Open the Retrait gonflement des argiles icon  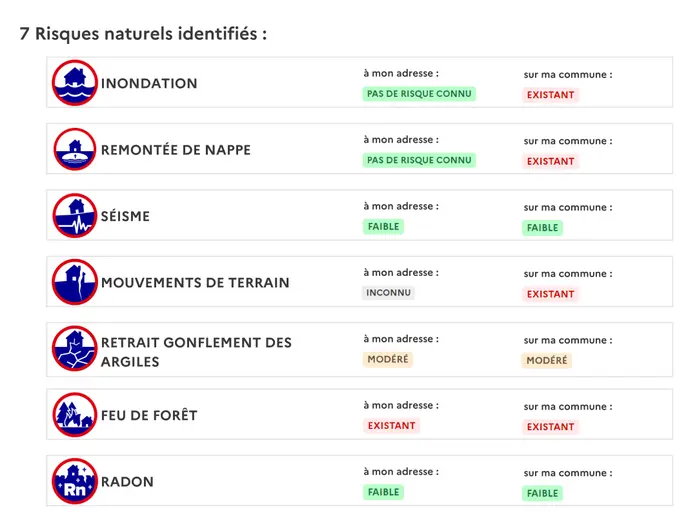[74, 348]
